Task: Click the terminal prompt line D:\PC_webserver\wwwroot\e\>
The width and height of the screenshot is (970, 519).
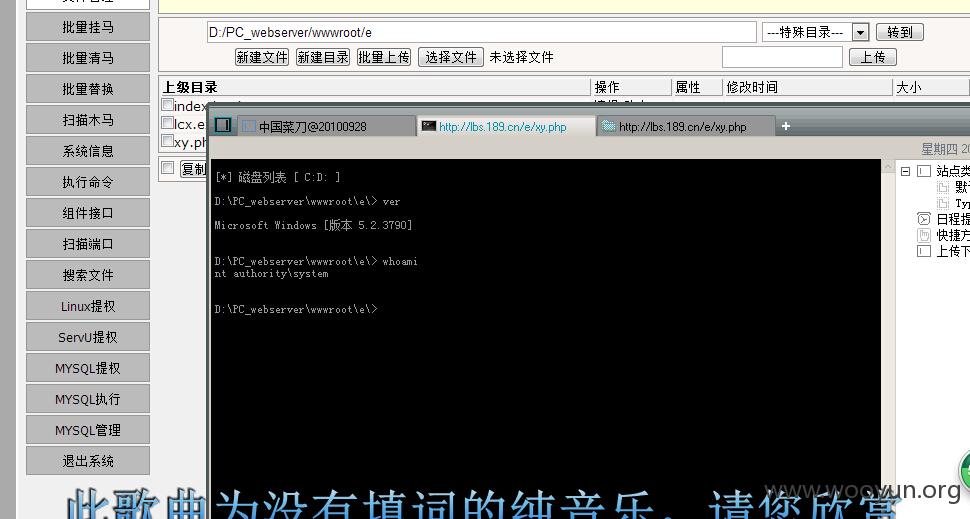Action: coord(296,309)
